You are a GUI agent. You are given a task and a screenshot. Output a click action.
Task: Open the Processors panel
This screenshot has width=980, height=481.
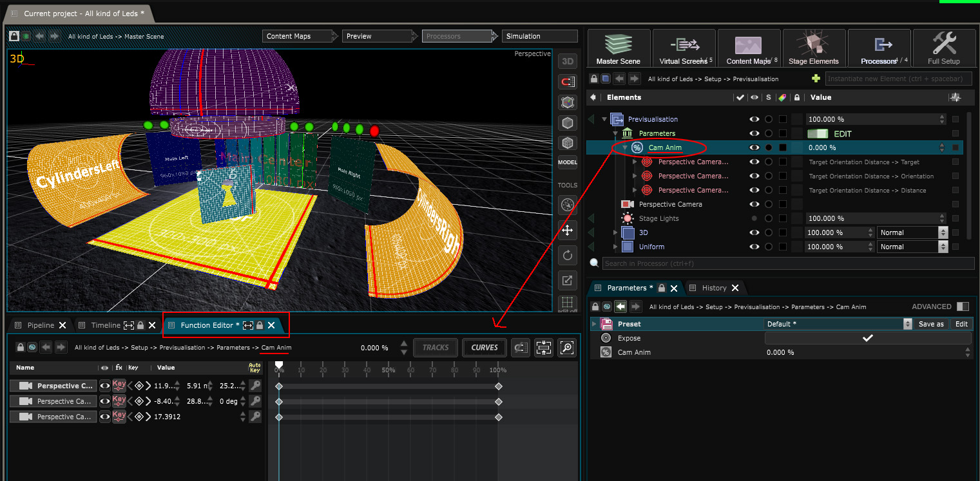(879, 48)
